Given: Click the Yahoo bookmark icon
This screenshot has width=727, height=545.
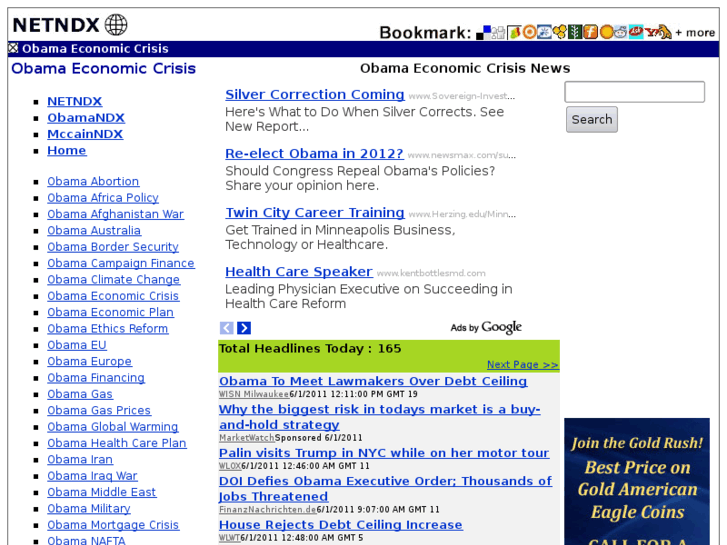Looking at the screenshot, I should pos(651,32).
